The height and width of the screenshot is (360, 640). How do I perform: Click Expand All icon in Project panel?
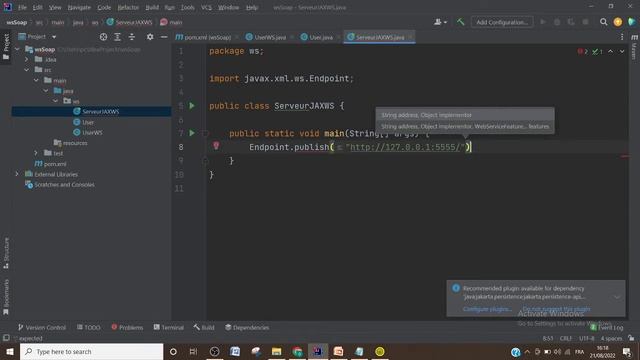118,37
